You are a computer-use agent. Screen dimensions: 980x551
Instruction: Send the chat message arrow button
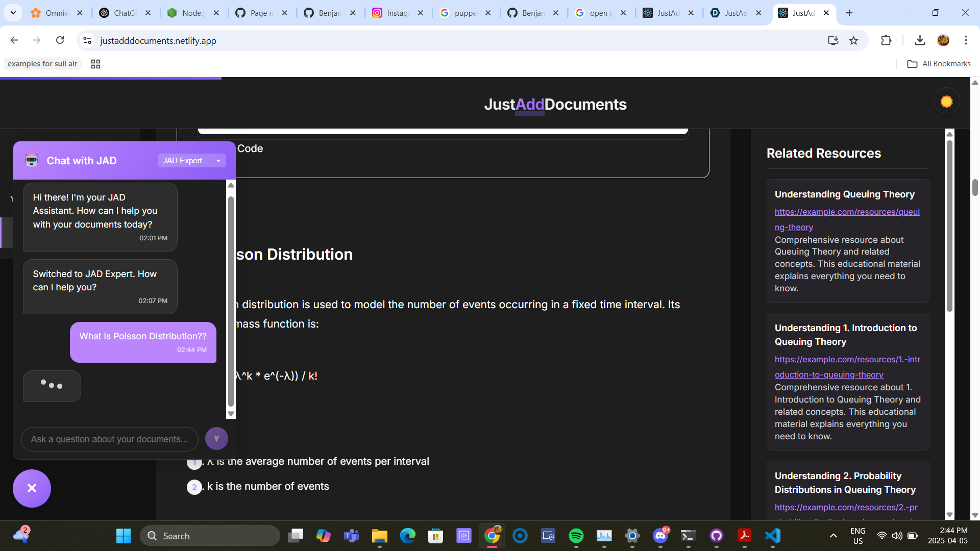(x=216, y=439)
